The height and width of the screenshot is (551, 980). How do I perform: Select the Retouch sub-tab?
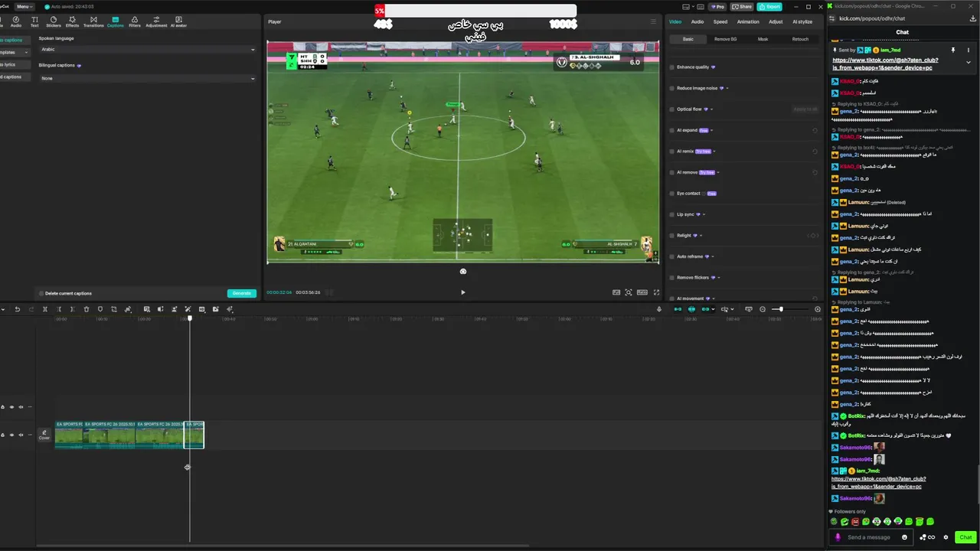(800, 39)
